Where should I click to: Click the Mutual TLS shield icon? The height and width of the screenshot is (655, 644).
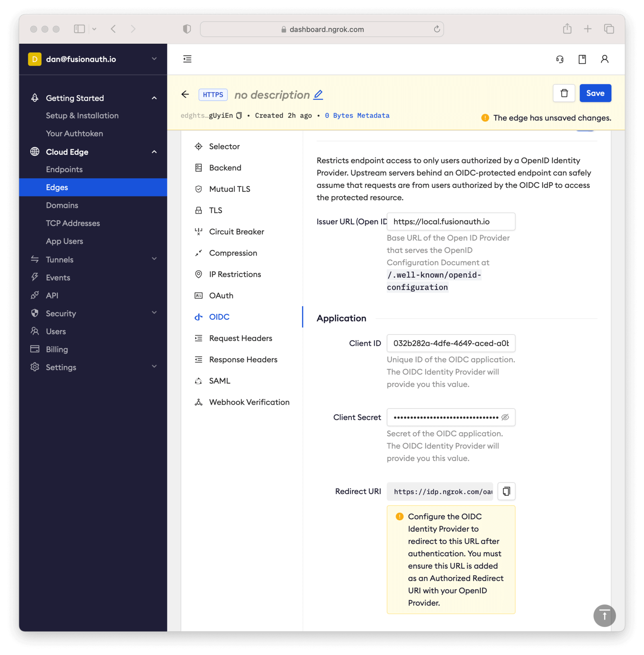(x=198, y=189)
